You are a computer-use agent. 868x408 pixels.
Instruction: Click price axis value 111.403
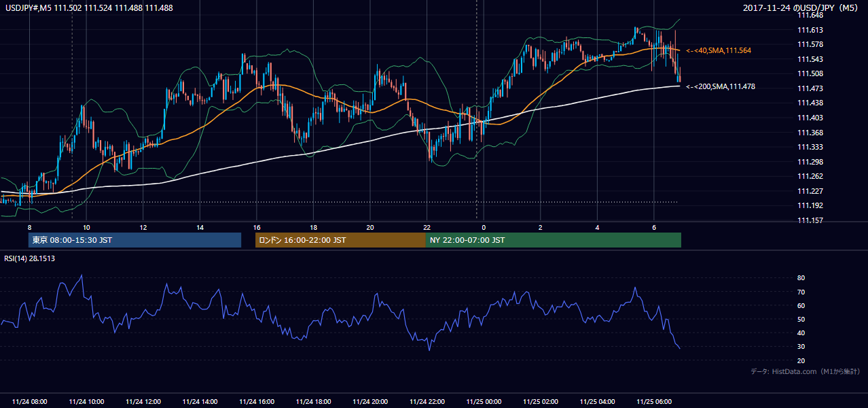(811, 118)
